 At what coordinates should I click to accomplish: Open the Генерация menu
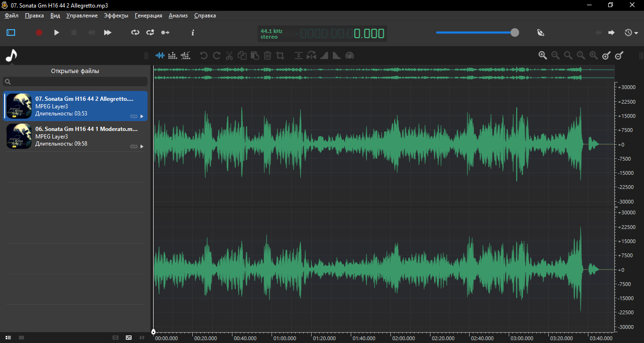149,16
